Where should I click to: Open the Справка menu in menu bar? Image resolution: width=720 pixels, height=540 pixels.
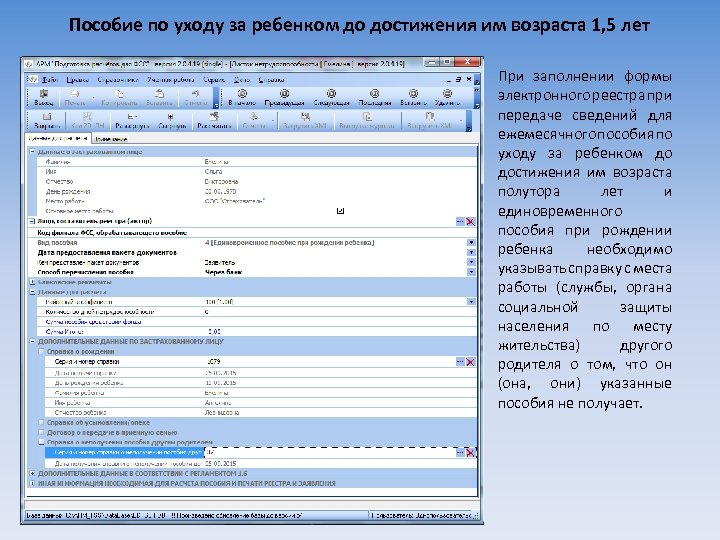click(x=271, y=79)
